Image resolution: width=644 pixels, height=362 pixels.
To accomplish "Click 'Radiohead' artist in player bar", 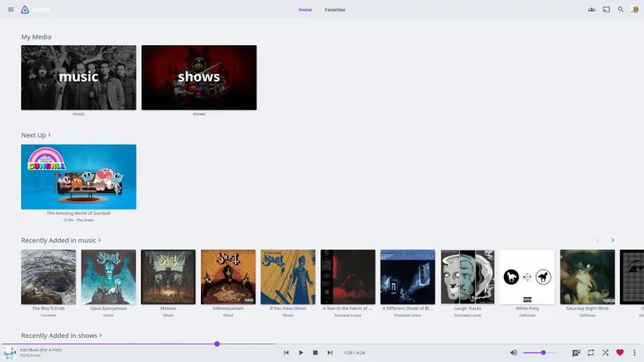I will coord(30,356).
